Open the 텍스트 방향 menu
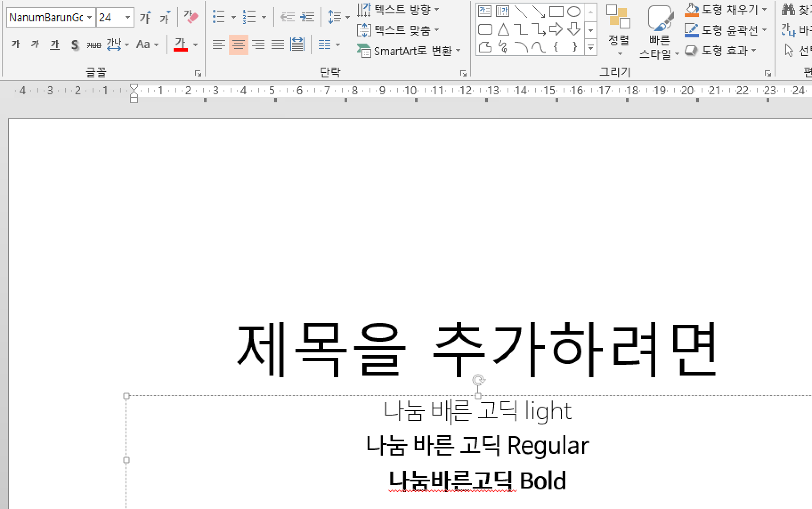The height and width of the screenshot is (509, 812). click(x=399, y=9)
